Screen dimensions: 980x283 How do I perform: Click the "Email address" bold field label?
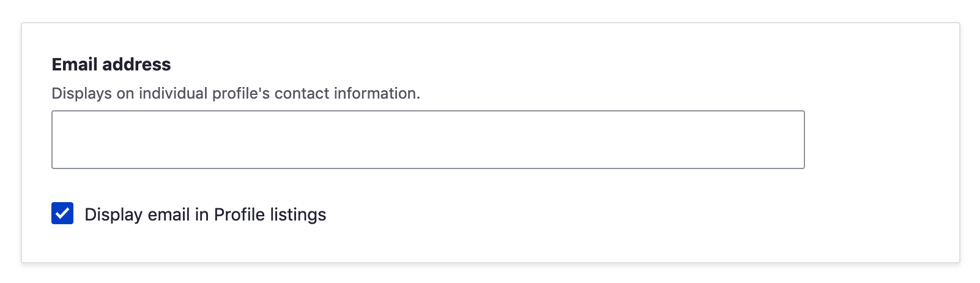111,64
